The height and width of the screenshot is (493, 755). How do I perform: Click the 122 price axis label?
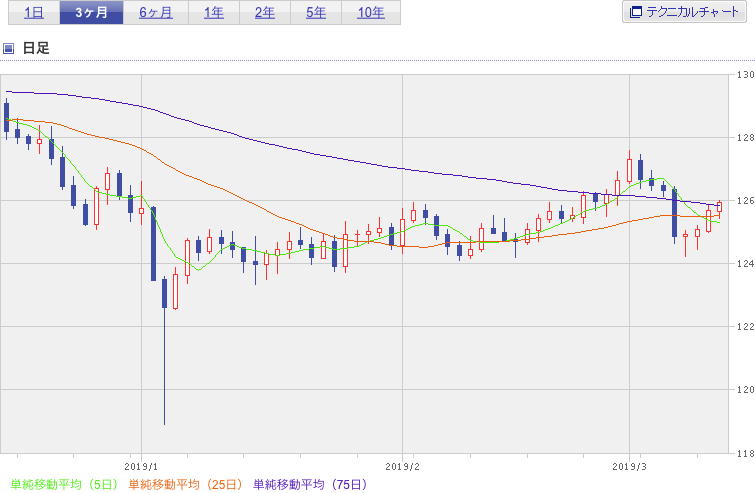(745, 327)
